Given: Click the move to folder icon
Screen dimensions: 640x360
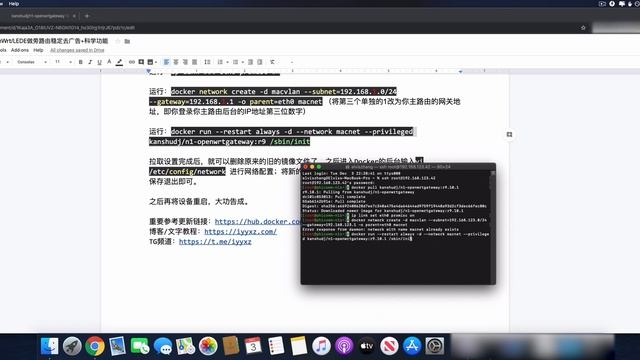Looking at the screenshot, I should coord(127,41).
